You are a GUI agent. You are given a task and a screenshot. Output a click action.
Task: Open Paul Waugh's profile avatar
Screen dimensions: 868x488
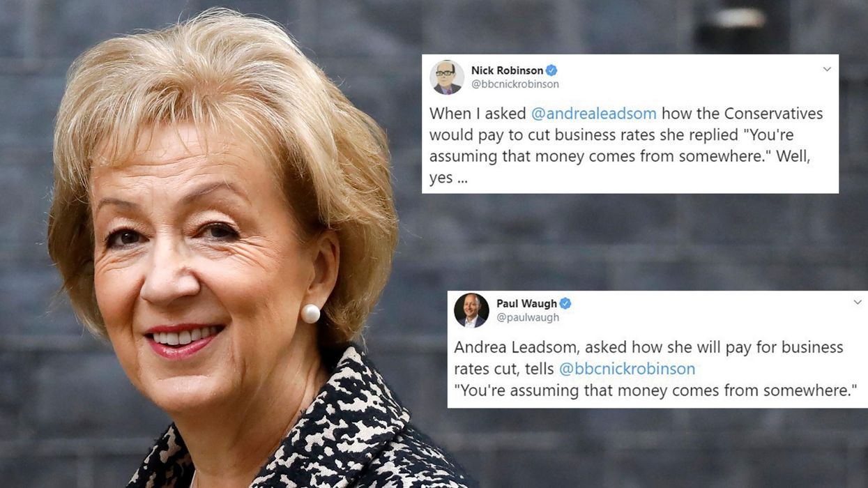click(x=471, y=310)
